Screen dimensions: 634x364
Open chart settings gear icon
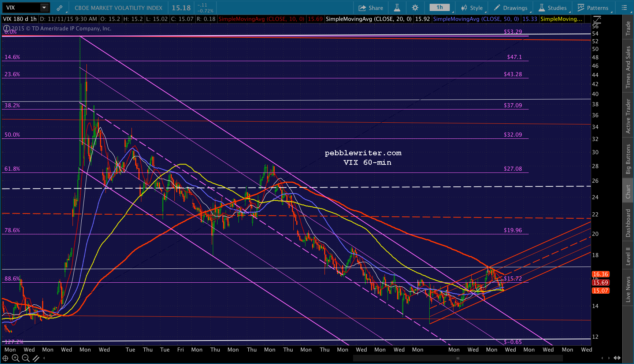coord(415,8)
